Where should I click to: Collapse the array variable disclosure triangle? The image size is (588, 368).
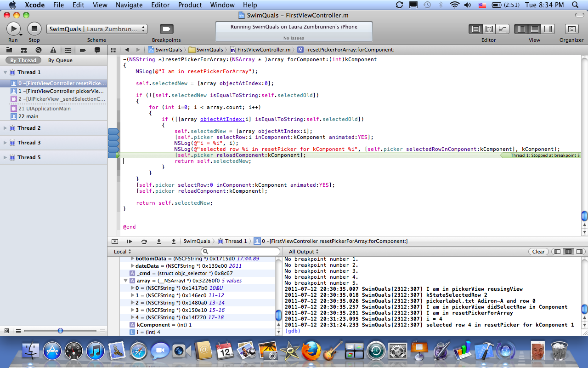[x=125, y=281]
